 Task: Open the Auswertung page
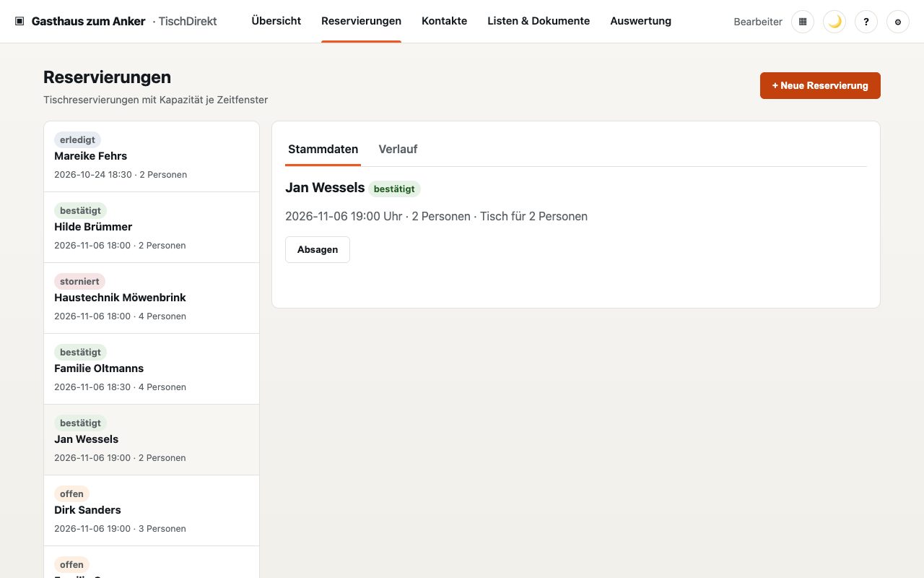[x=640, y=21]
